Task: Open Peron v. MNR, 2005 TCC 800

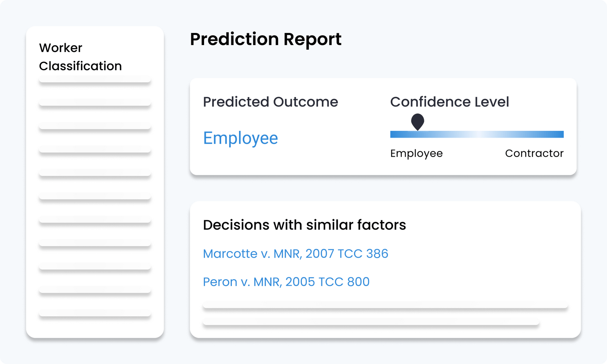Action: [x=286, y=282]
